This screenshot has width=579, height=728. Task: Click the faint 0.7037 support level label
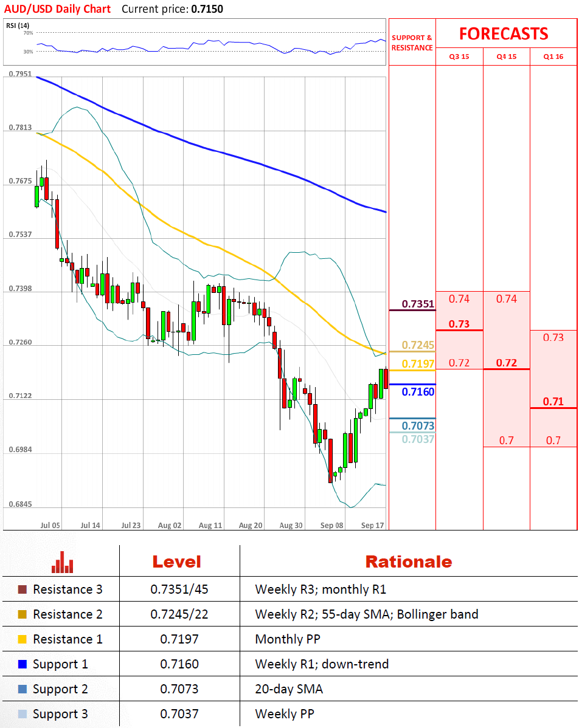pyautogui.click(x=418, y=439)
